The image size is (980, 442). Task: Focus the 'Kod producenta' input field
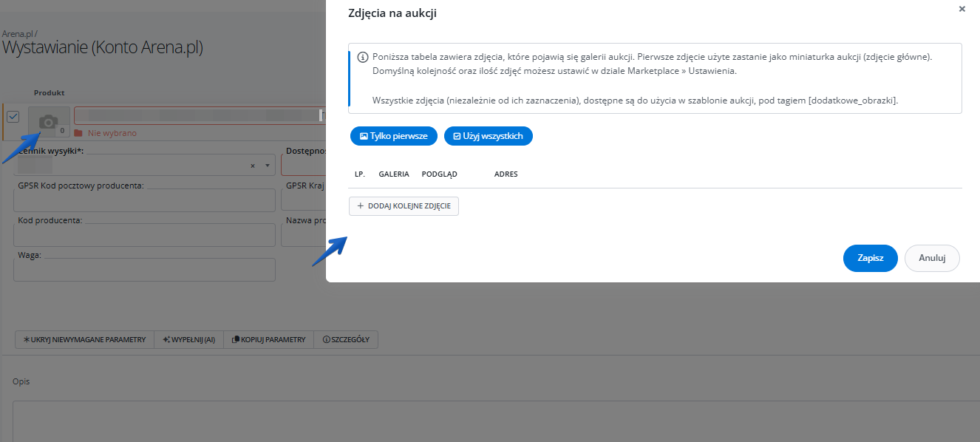coord(144,235)
